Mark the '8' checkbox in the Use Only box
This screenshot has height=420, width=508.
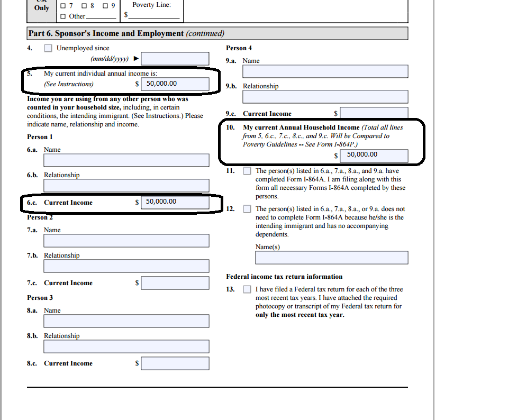tap(84, 6)
